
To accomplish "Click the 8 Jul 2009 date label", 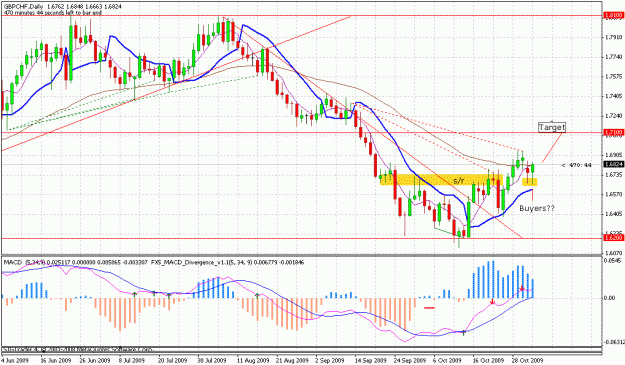I will pyautogui.click(x=132, y=361).
